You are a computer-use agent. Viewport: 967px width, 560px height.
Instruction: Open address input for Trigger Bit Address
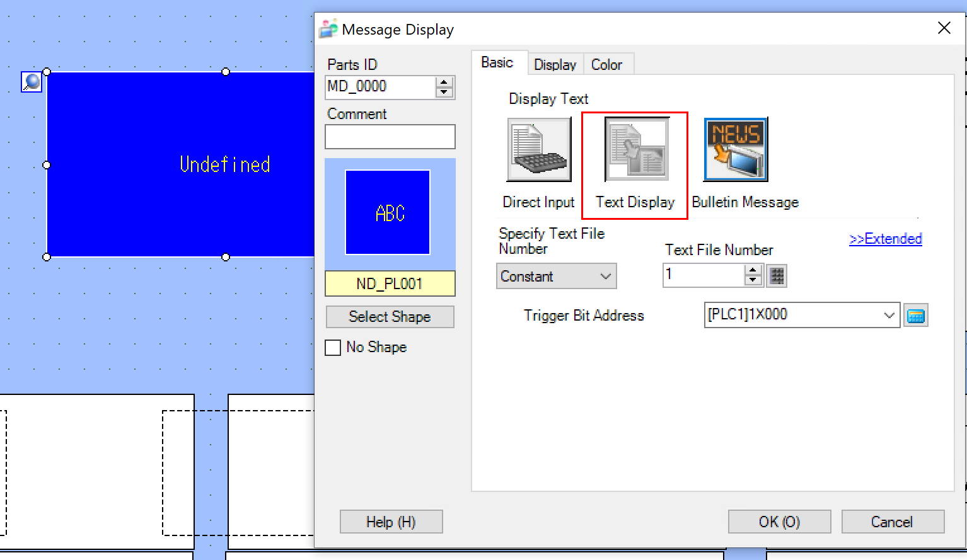click(x=916, y=316)
